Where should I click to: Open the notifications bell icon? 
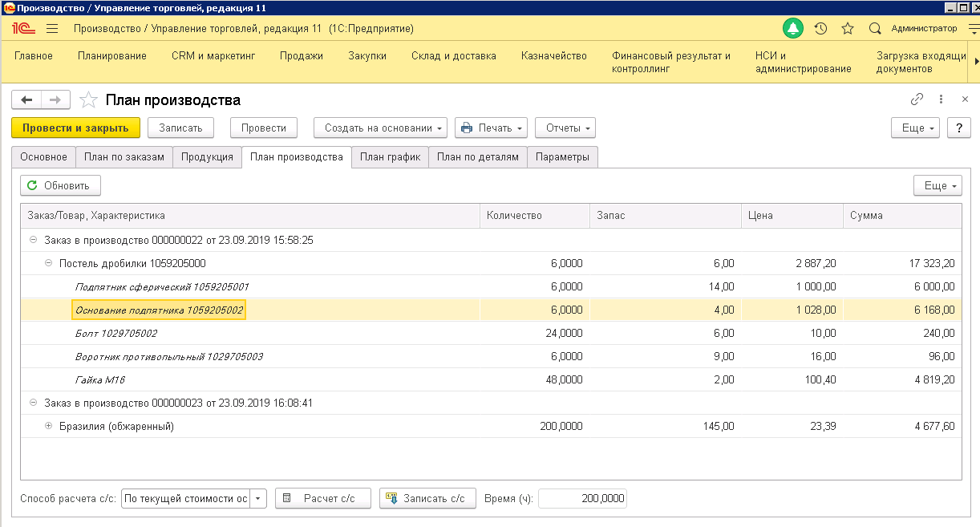click(x=793, y=29)
